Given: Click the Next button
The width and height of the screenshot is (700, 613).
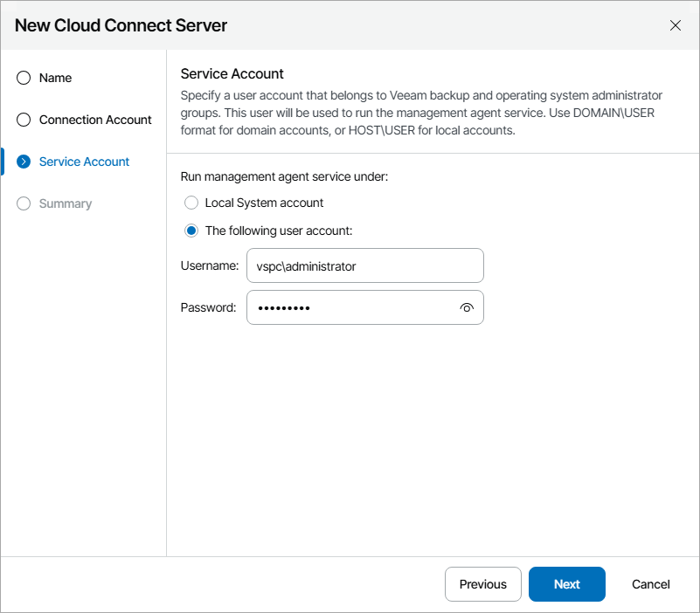Looking at the screenshot, I should coord(566,584).
